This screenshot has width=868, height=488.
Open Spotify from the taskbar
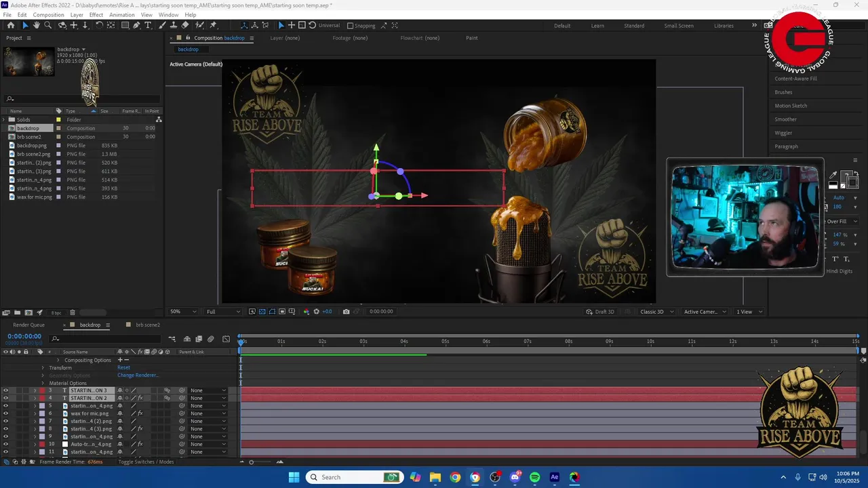coord(534,477)
